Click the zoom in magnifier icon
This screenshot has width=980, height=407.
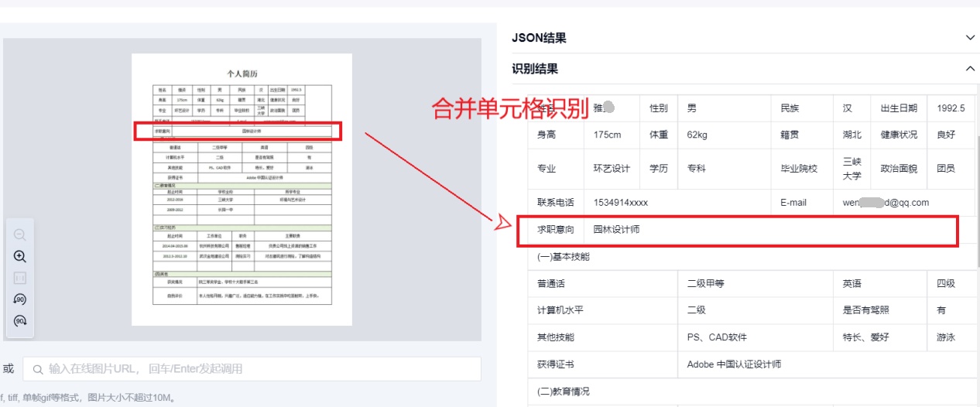[20, 256]
